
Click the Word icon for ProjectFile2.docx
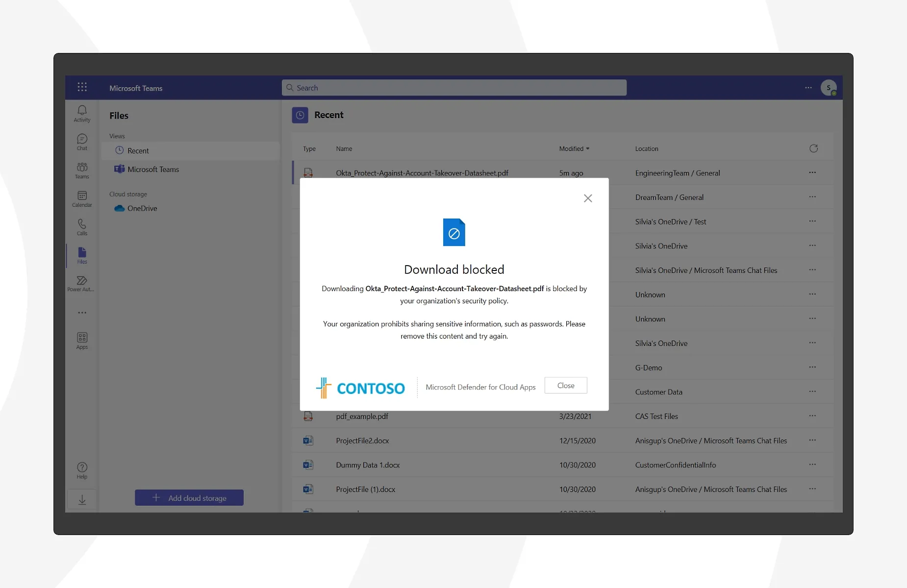[308, 441]
